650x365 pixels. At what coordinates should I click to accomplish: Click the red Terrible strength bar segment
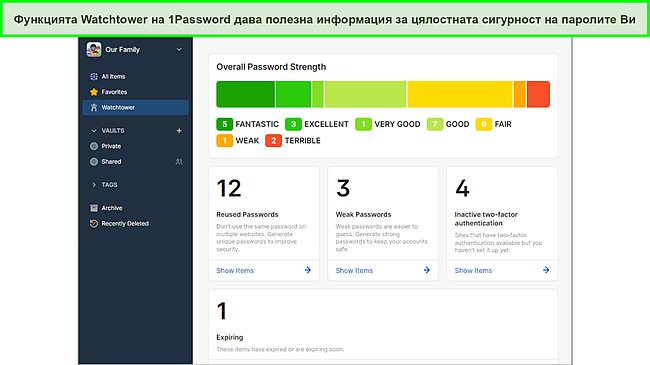pos(538,94)
